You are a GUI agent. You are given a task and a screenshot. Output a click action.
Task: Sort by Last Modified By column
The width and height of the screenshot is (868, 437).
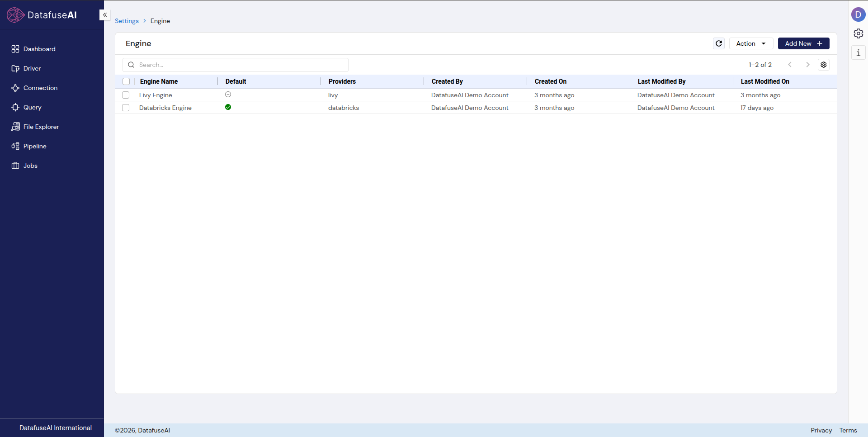point(661,81)
